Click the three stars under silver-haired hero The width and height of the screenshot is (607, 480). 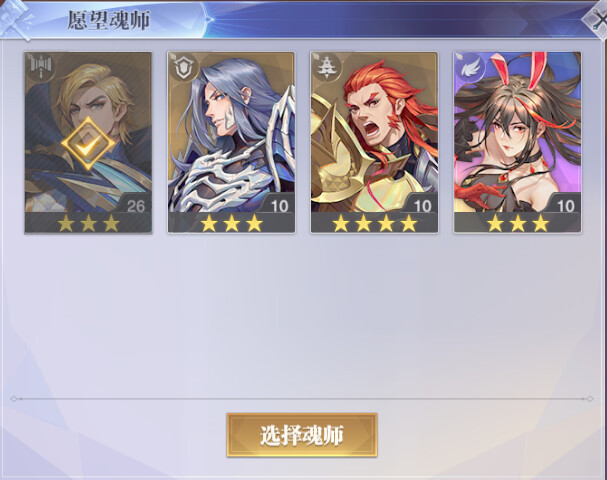[x=231, y=223]
